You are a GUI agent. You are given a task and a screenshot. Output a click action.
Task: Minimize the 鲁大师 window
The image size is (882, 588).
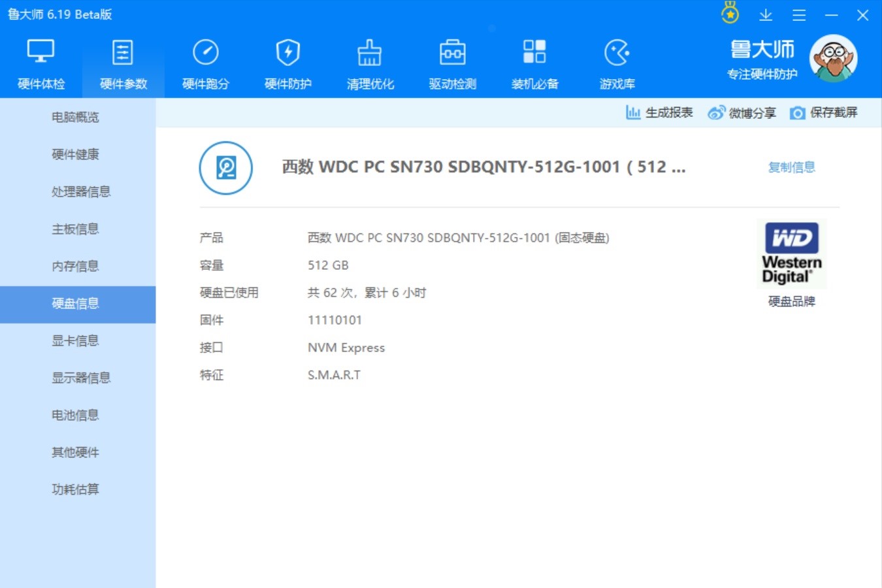coord(831,15)
